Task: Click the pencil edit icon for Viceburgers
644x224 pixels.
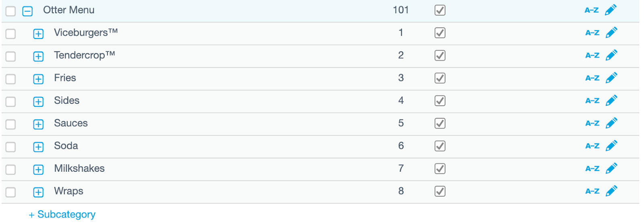Action: coord(611,33)
